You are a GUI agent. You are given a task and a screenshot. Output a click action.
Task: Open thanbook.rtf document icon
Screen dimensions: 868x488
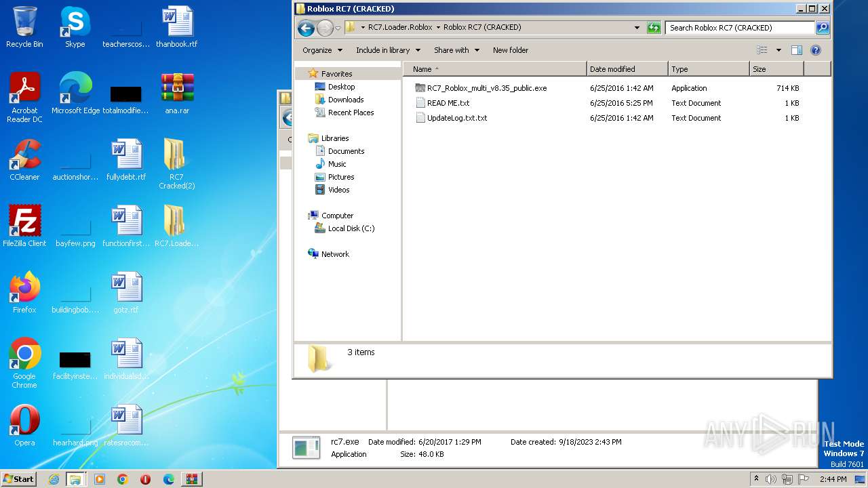[177, 27]
